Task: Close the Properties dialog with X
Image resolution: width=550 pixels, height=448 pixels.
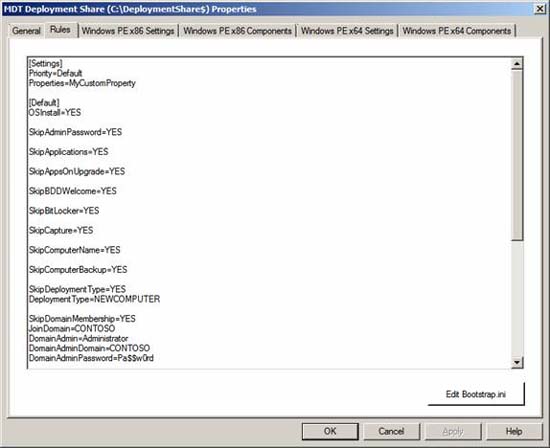Action: click(x=539, y=9)
